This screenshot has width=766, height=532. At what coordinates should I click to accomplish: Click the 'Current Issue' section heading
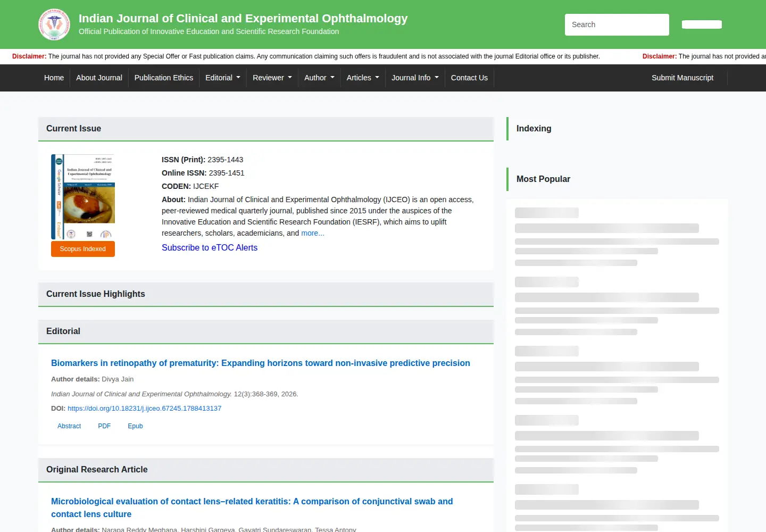point(73,128)
